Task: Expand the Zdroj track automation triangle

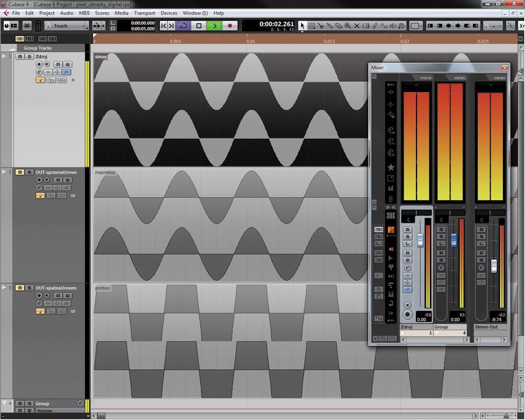Action: click(x=4, y=56)
